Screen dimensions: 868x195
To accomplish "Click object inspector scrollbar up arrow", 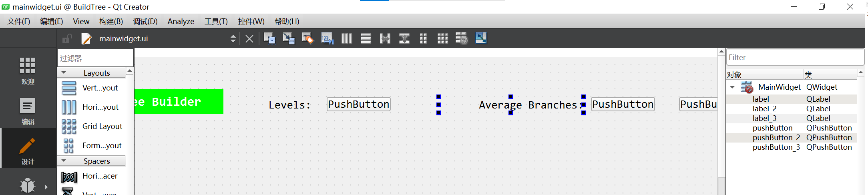I will pyautogui.click(x=860, y=72).
